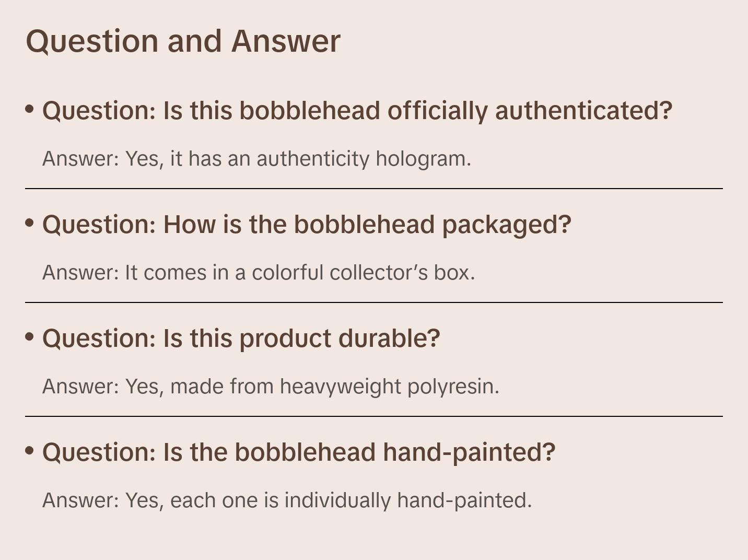Select the individually hand-painted answer line
748x560 pixels.
pyautogui.click(x=287, y=500)
